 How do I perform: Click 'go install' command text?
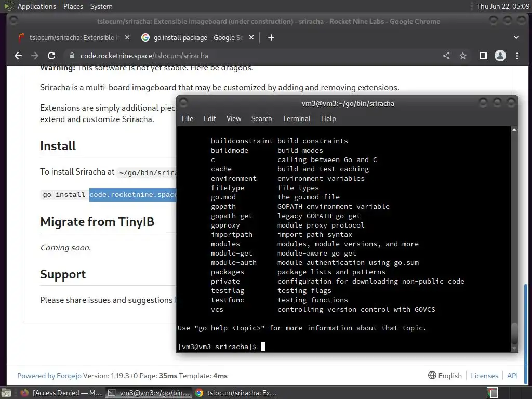[64, 195]
